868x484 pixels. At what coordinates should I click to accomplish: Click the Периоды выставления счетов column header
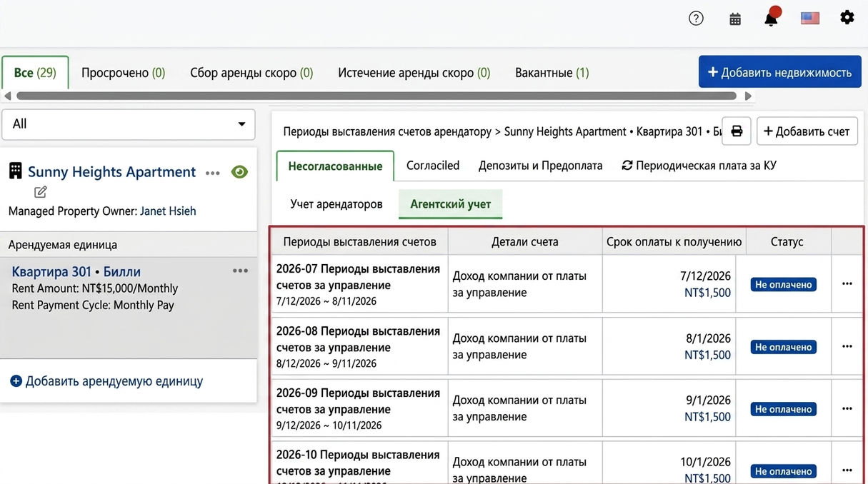click(359, 241)
